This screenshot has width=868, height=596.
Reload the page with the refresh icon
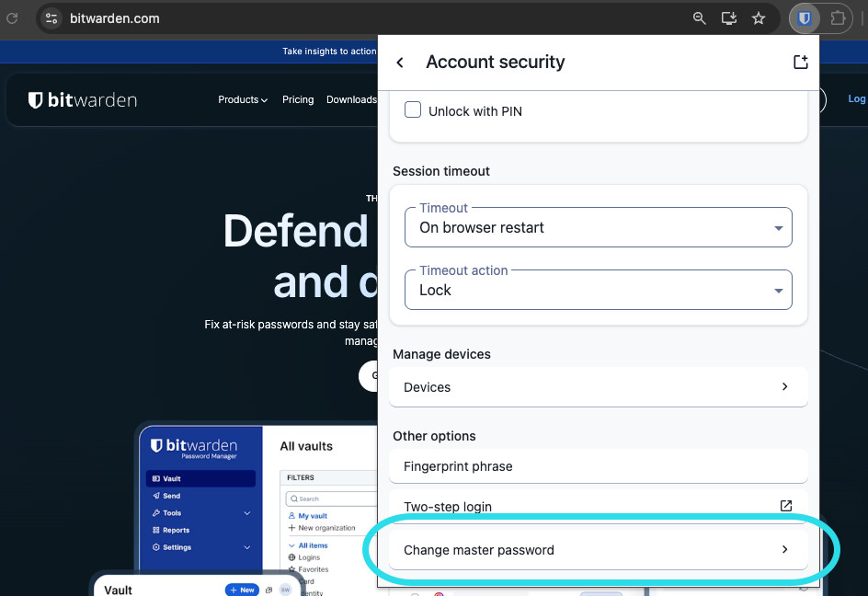click(x=12, y=18)
